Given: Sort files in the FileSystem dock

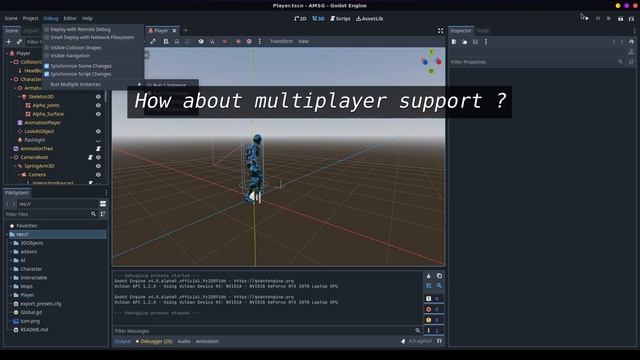Looking at the screenshot, I should 103,214.
